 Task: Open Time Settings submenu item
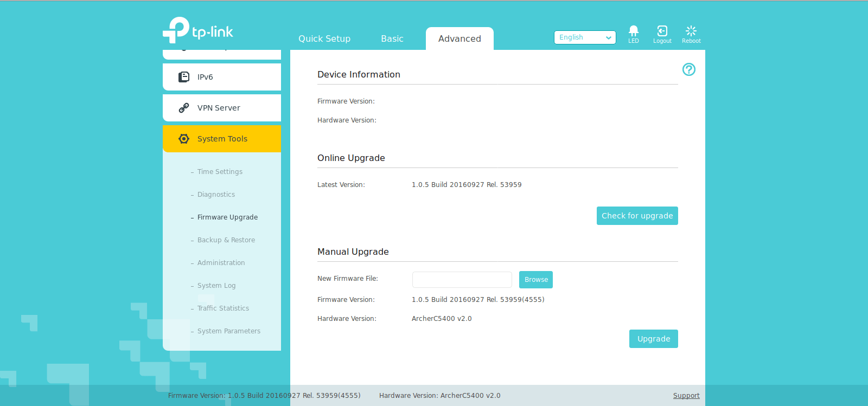[220, 172]
